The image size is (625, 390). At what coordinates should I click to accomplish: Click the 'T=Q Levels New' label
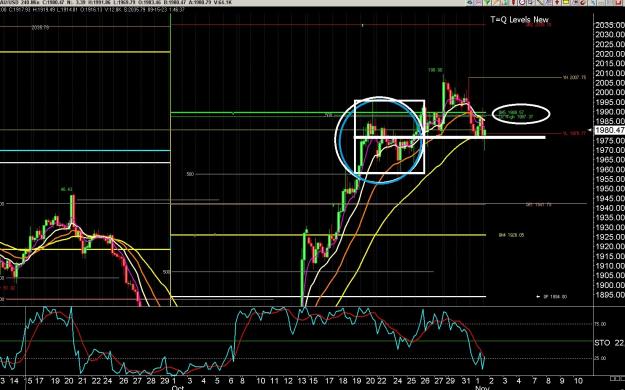(x=519, y=20)
